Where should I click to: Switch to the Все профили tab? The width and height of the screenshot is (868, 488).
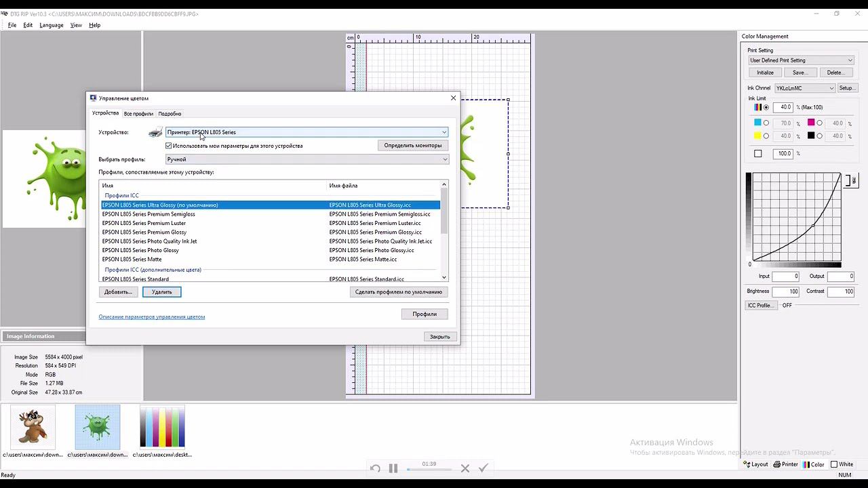pos(138,114)
